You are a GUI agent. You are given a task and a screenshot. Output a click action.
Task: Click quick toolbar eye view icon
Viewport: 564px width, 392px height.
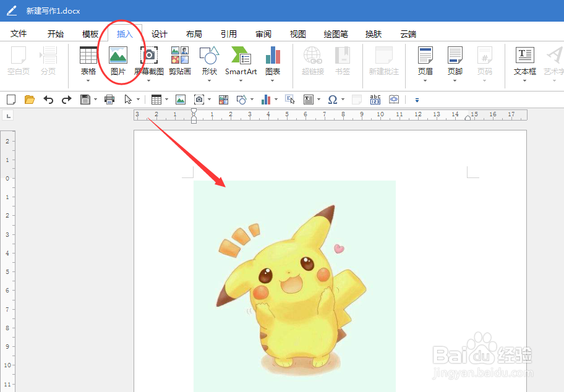pos(394,100)
